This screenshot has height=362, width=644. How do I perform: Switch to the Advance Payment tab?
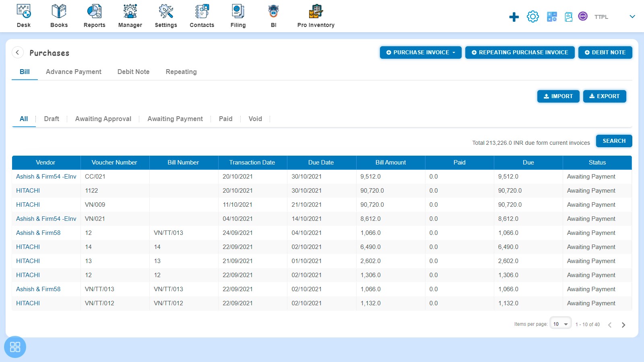74,72
